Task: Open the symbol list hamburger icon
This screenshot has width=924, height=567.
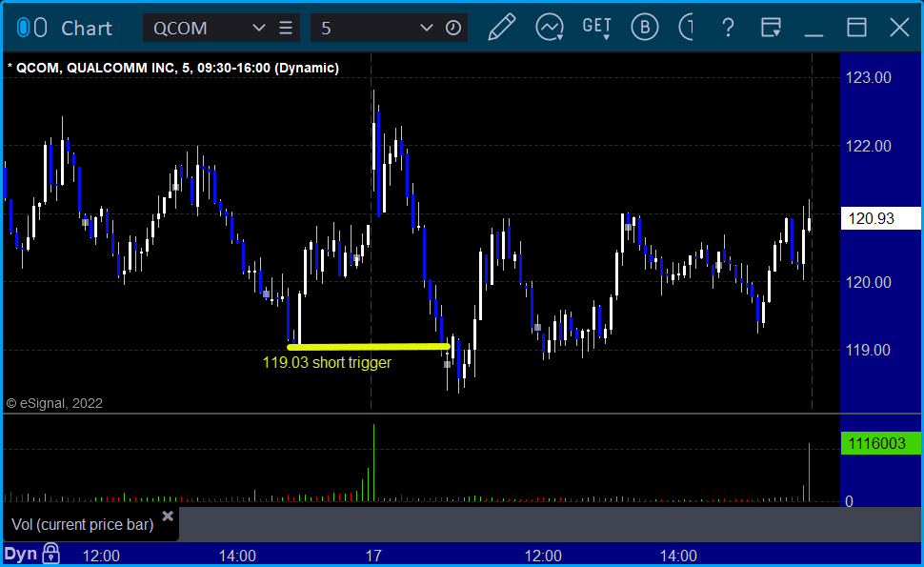Action: pyautogui.click(x=286, y=28)
